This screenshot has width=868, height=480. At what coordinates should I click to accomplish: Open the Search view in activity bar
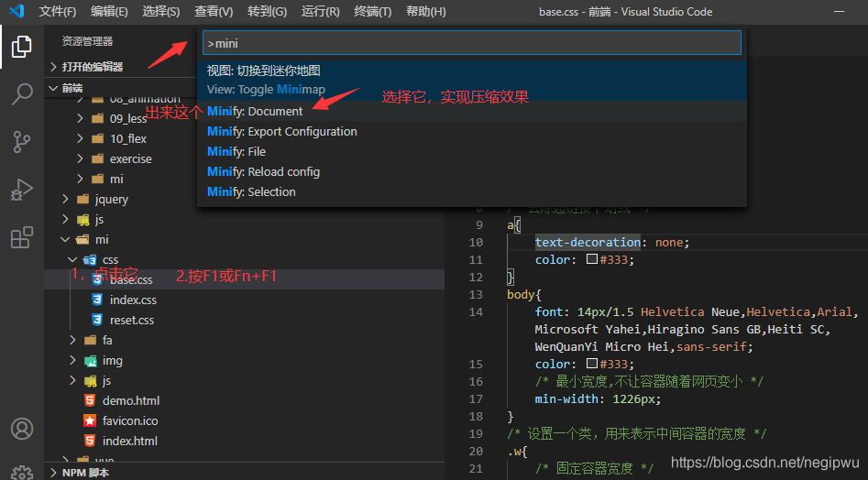(22, 94)
